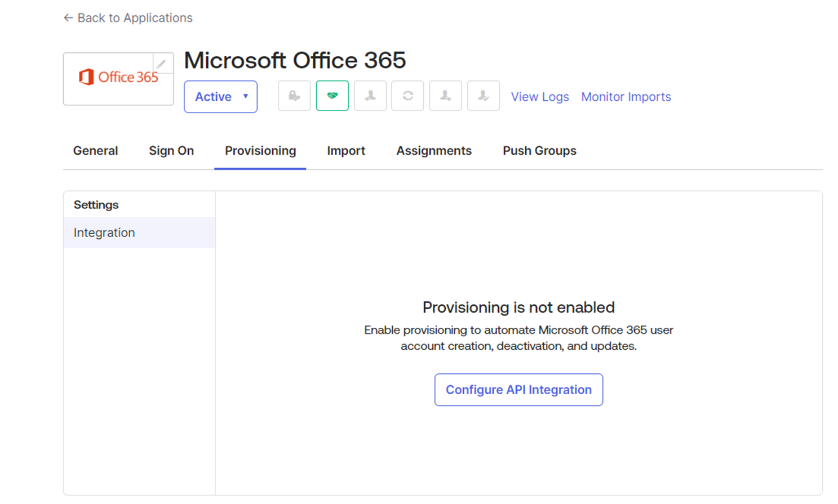The image size is (838, 504).
Task: Click the Settings sidebar heading
Action: pos(96,205)
